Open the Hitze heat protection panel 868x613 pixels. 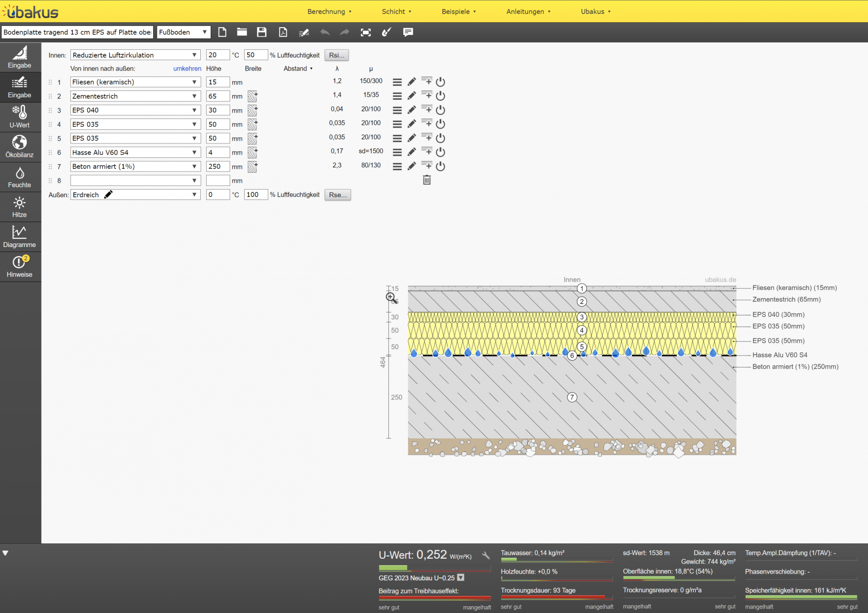(19, 207)
